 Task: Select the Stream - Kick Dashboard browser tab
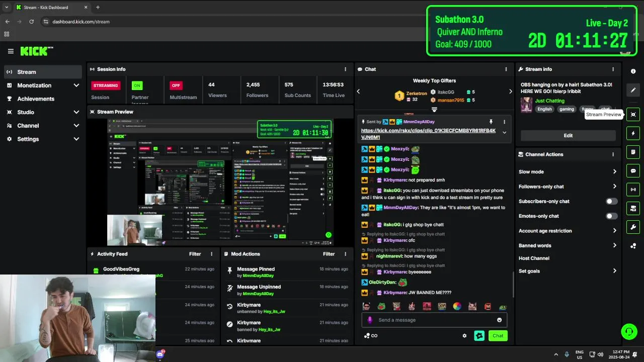[52, 8]
